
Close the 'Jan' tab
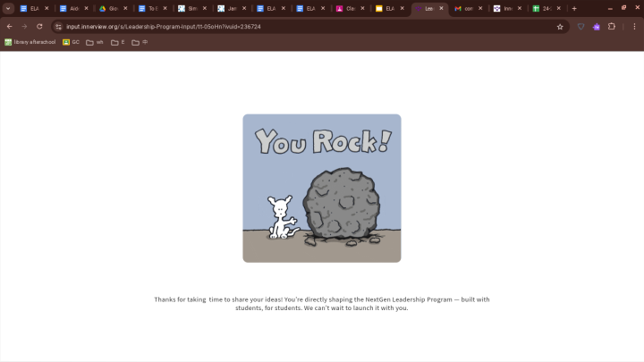point(244,8)
